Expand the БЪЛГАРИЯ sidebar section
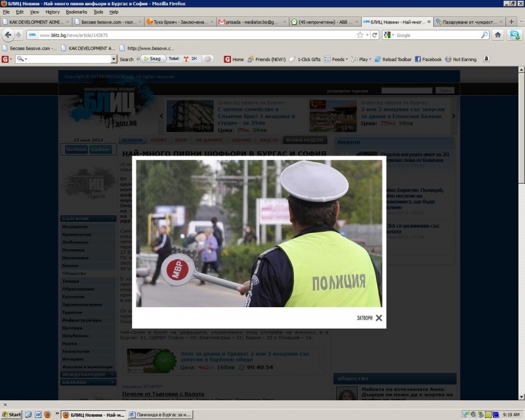Viewport: 525px width, 420px height. (88, 219)
